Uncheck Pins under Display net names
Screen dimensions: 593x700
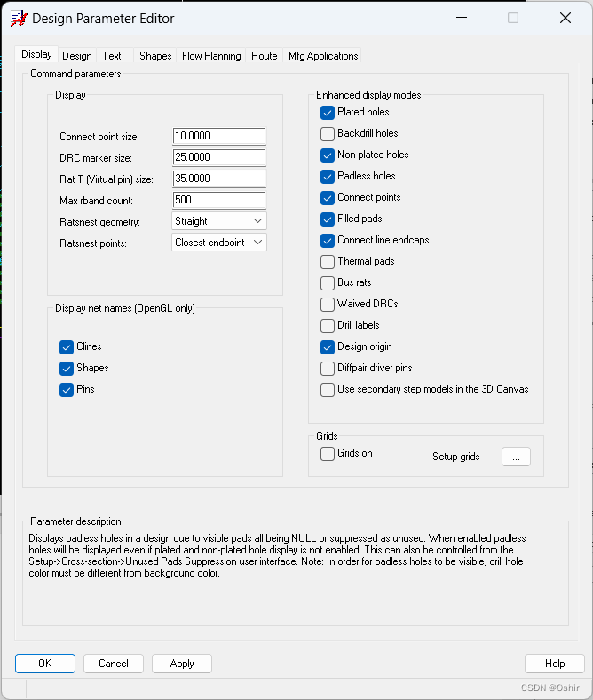(67, 389)
